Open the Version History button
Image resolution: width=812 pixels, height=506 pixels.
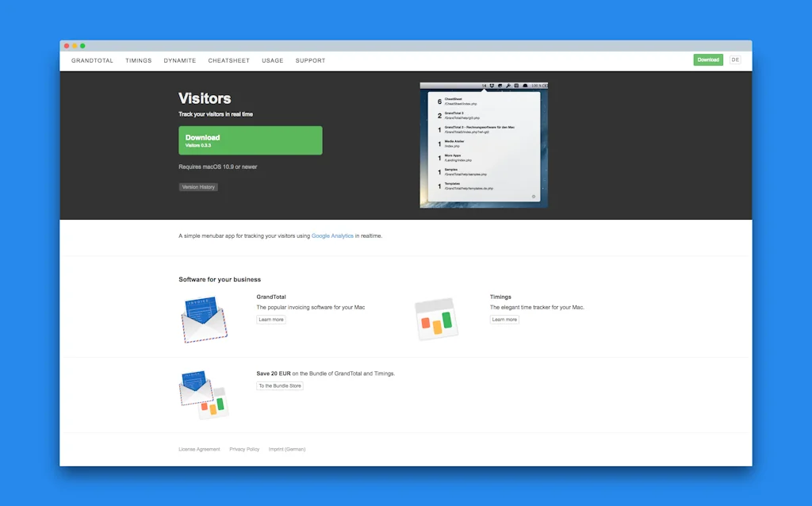(x=198, y=187)
